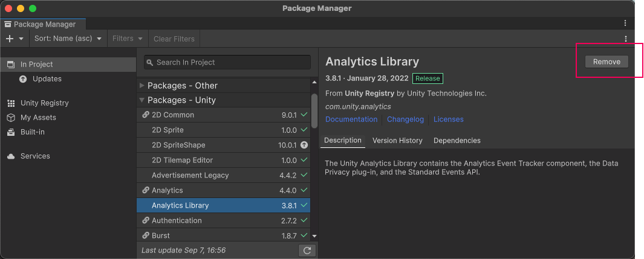This screenshot has width=644, height=259.
Task: Open the Sort: Name (asc) dropdown
Action: 68,39
